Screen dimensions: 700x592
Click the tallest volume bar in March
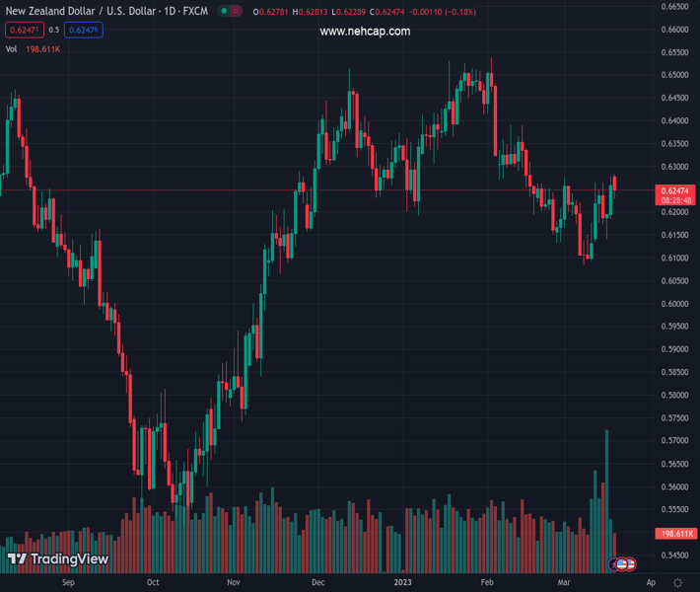click(606, 493)
